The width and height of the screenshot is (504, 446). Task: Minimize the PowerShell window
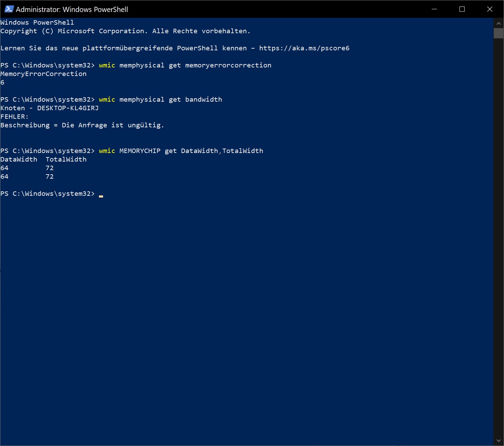pyautogui.click(x=434, y=9)
